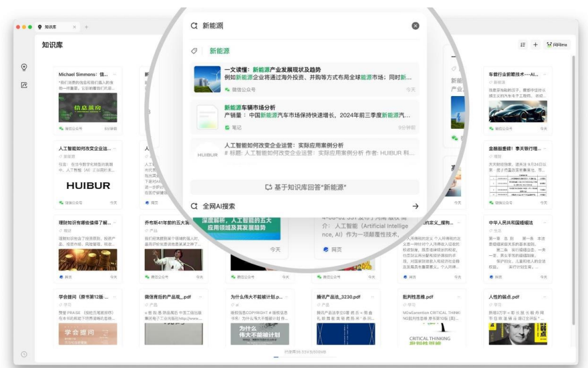Image resolution: width=588 pixels, height=368 pixels.
Task: Open result 一文读懂：新能源产业发展现状及趋势
Action: coord(305,79)
